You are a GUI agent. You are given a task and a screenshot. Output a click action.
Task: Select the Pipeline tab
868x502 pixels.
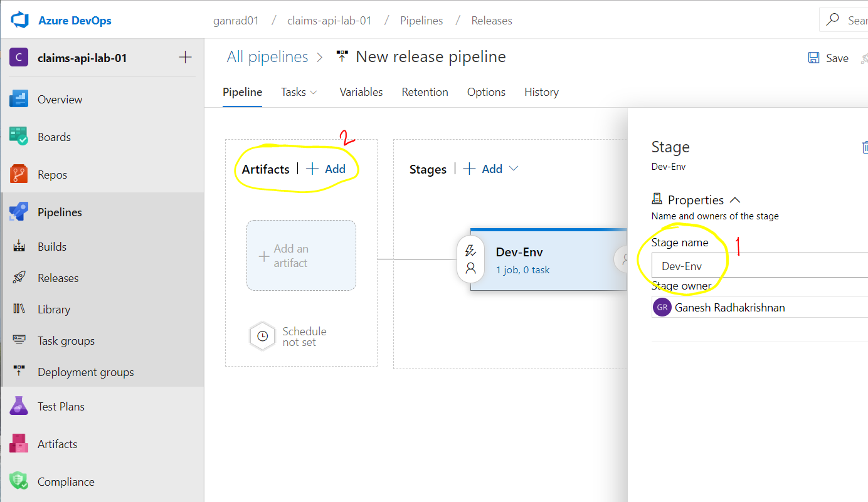(x=242, y=92)
